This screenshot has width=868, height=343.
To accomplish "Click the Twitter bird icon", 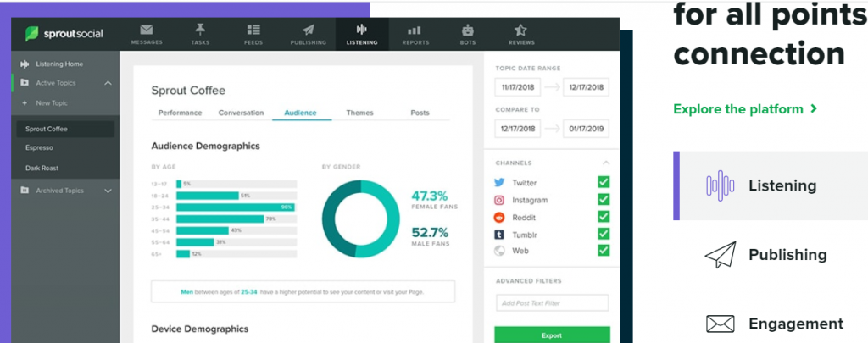I will [499, 183].
